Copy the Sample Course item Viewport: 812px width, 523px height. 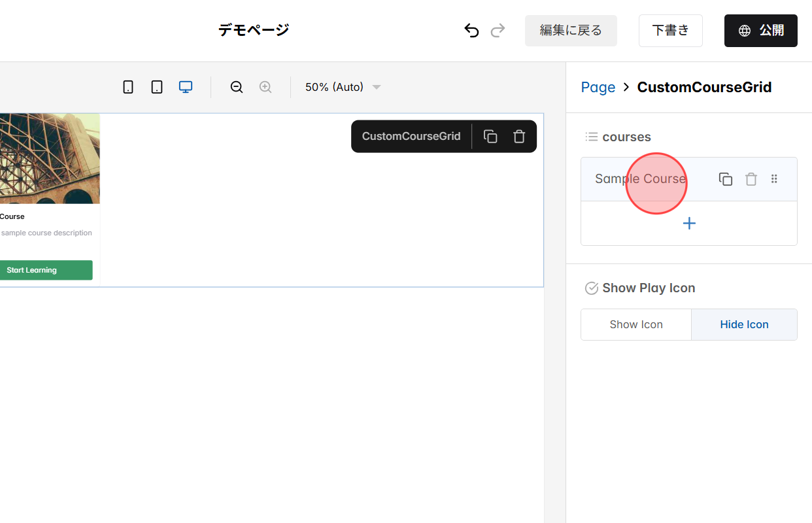[726, 178]
